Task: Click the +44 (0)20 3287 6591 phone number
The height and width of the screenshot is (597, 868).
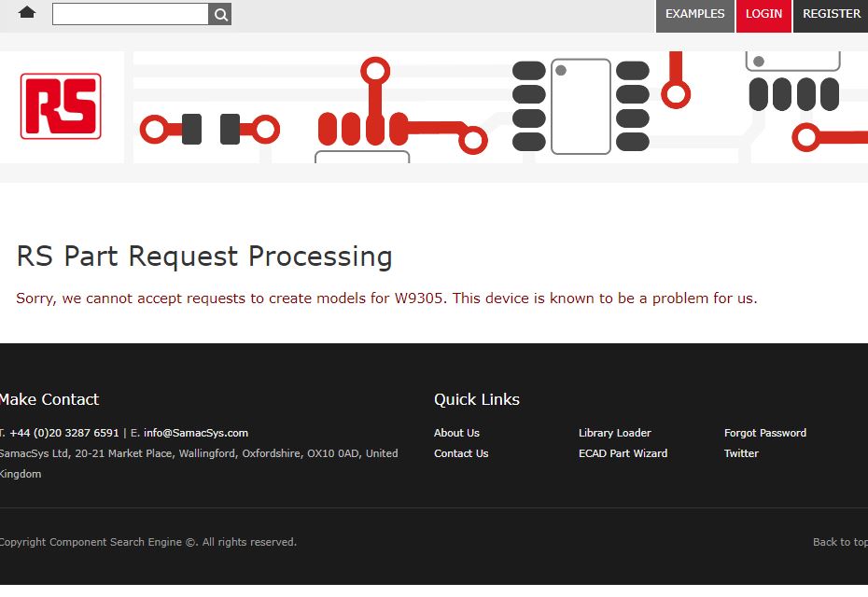Action: 64,433
